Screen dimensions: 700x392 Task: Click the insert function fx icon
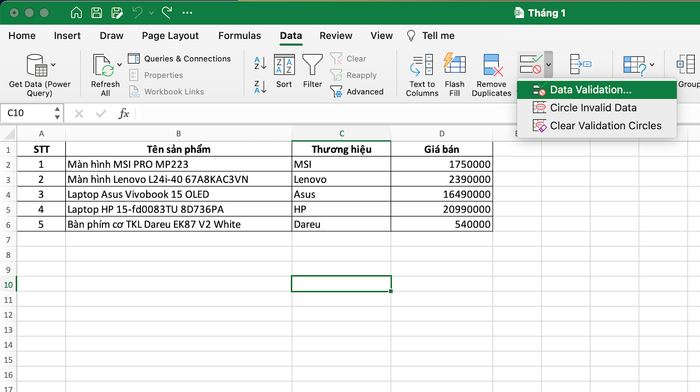point(124,113)
